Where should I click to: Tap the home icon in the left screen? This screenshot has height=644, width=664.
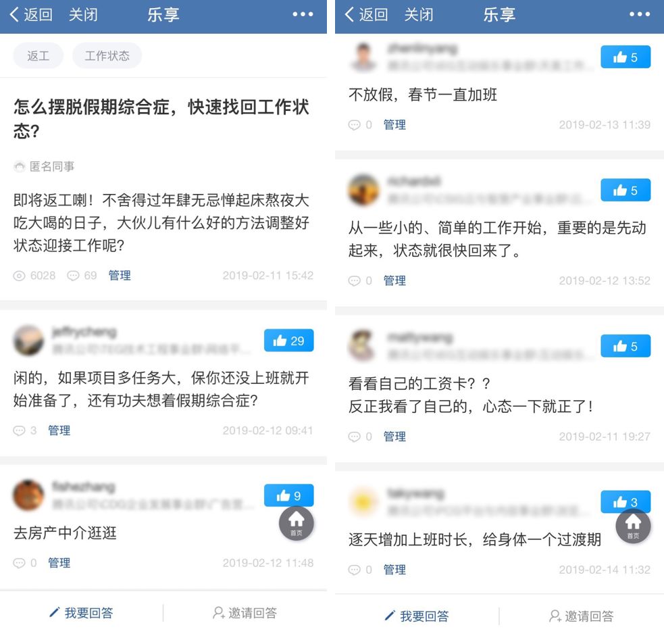(297, 523)
